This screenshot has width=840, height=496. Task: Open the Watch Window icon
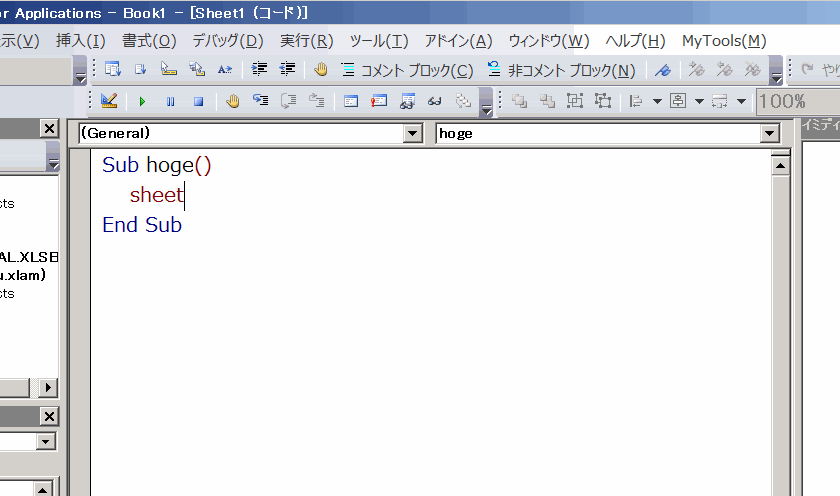(407, 101)
